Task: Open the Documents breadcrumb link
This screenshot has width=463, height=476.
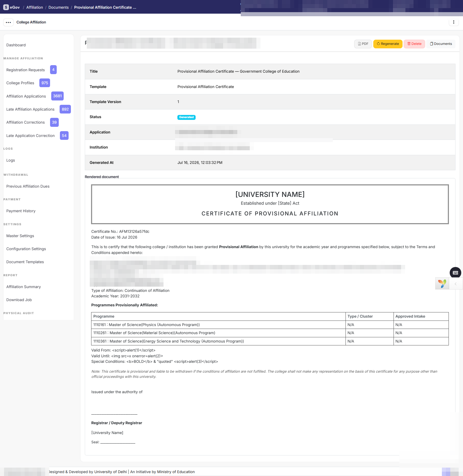Action: coord(58,7)
